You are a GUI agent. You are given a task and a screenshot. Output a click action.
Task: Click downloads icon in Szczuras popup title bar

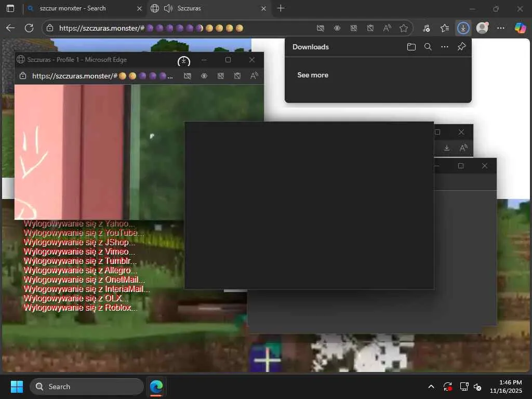tap(183, 61)
